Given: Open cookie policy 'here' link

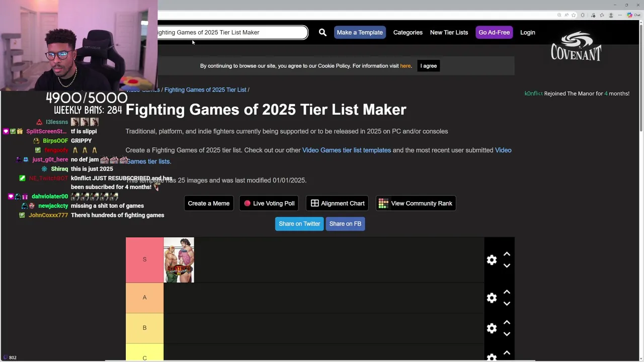Looking at the screenshot, I should [405, 66].
